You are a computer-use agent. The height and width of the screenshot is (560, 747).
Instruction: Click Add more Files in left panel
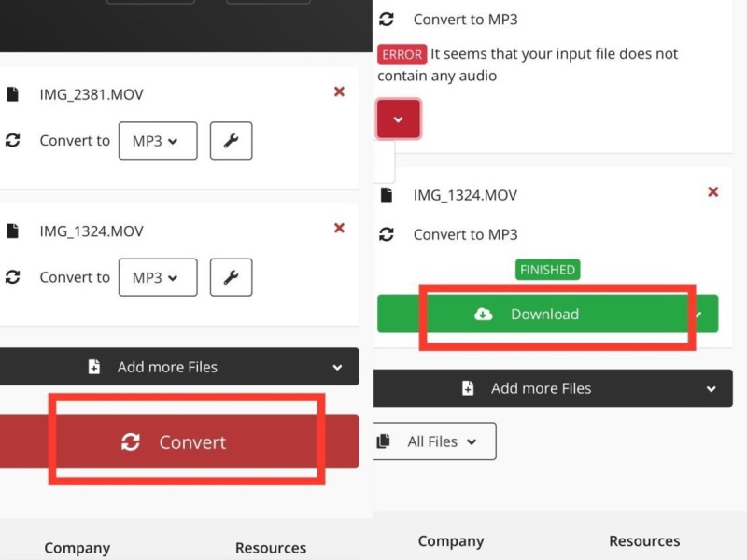[x=166, y=367]
